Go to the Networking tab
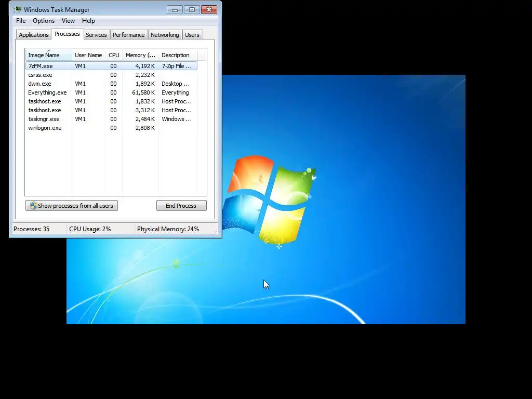 [x=165, y=35]
